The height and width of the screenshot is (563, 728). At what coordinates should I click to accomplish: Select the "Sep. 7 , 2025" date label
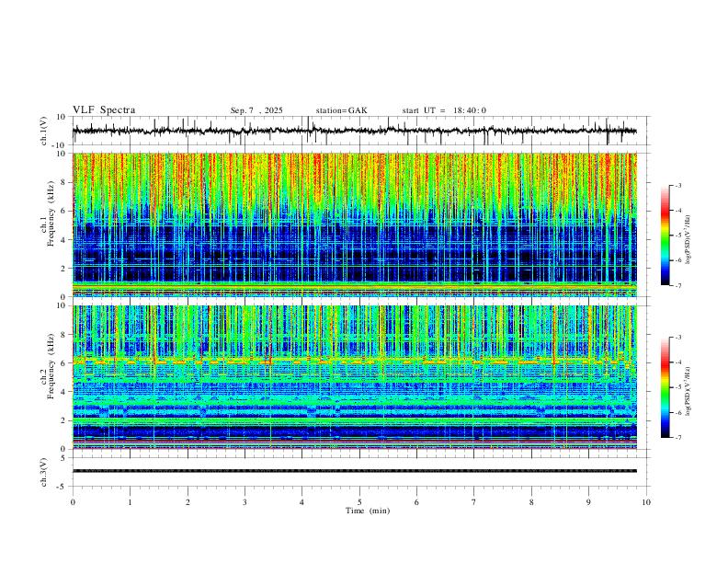[x=256, y=110]
